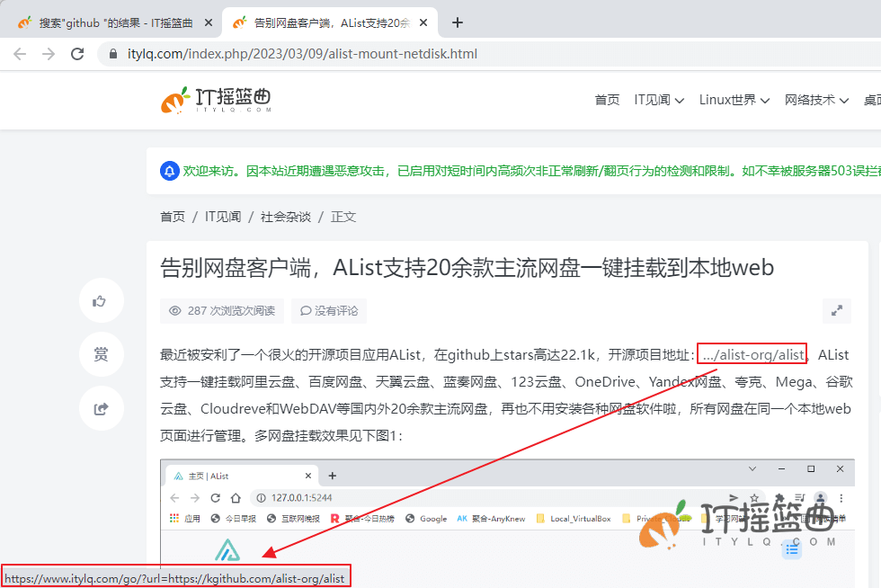Click the 赏 reward icon in the sidebar

point(101,354)
